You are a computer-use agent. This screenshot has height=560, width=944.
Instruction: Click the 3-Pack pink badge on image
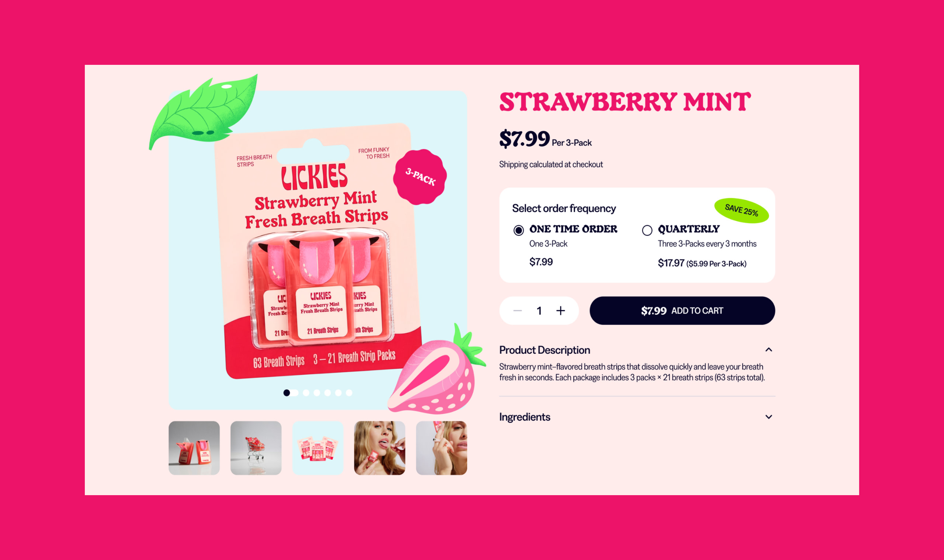coord(420,177)
